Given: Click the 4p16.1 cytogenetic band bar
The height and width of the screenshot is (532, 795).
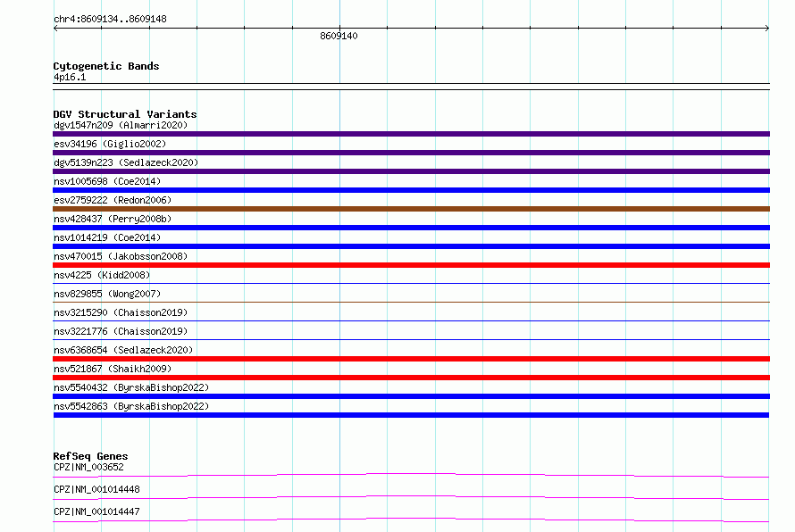Looking at the screenshot, I should click(411, 87).
